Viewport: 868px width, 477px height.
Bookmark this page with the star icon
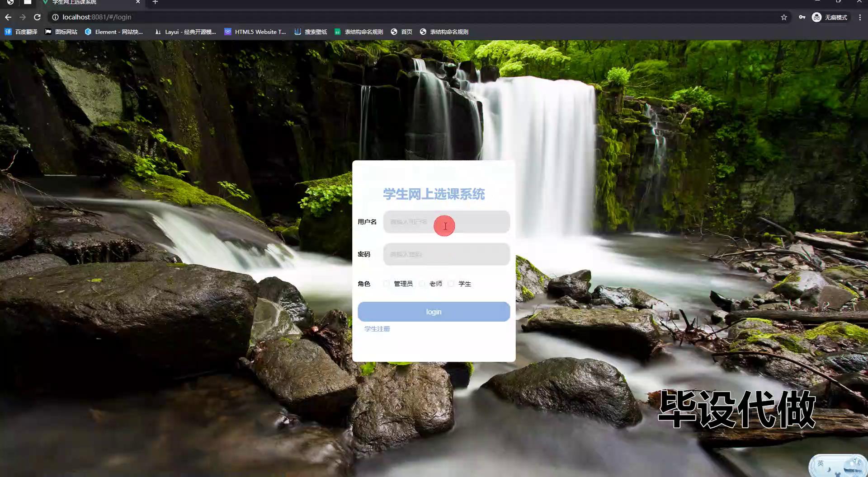784,17
